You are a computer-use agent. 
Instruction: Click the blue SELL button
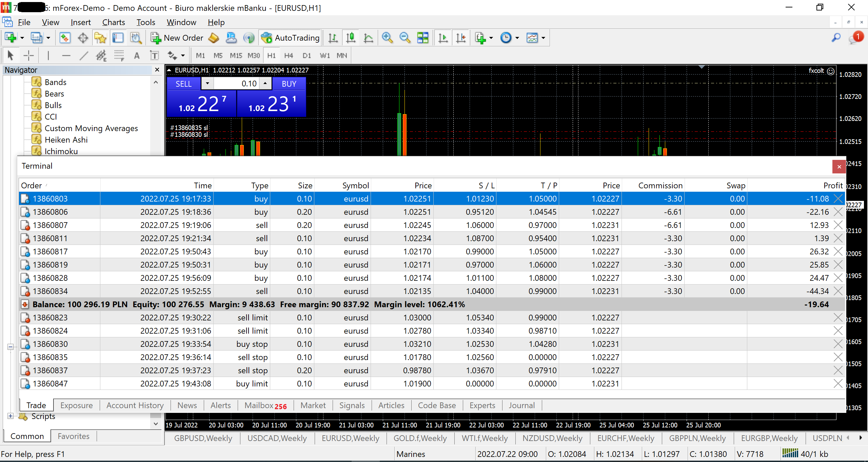coord(183,84)
